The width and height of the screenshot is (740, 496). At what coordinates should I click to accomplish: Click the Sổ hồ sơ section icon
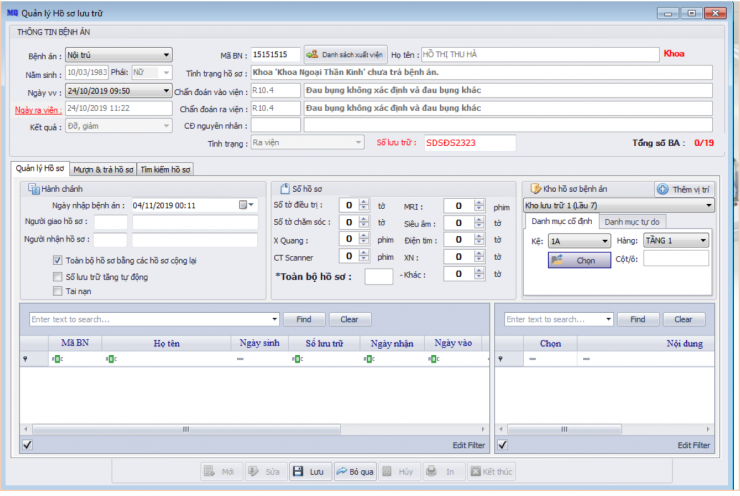click(x=283, y=188)
